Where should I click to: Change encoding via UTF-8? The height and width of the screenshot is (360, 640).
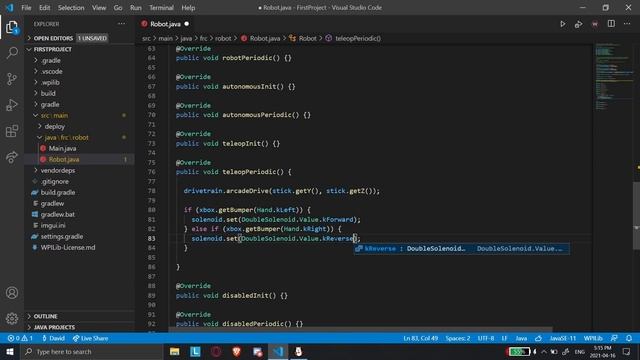click(486, 338)
